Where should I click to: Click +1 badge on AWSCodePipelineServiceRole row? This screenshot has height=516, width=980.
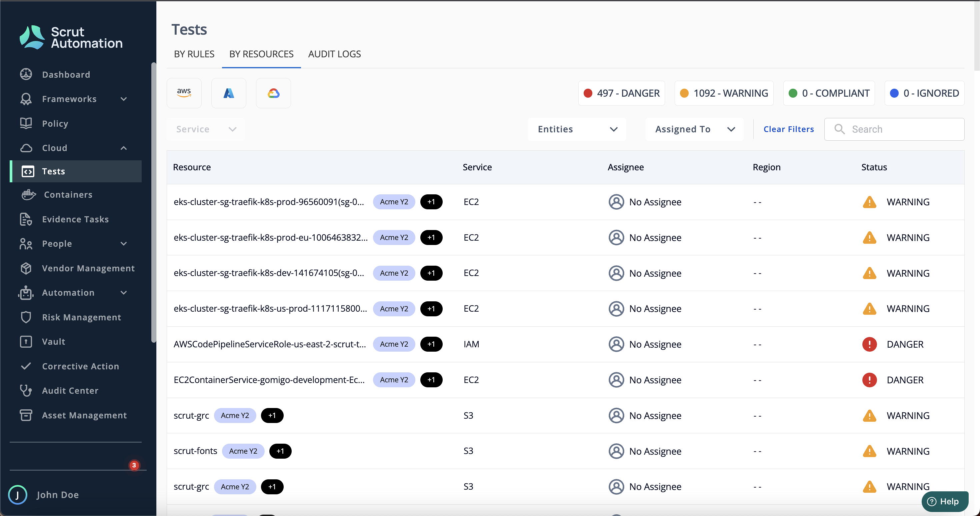point(431,344)
